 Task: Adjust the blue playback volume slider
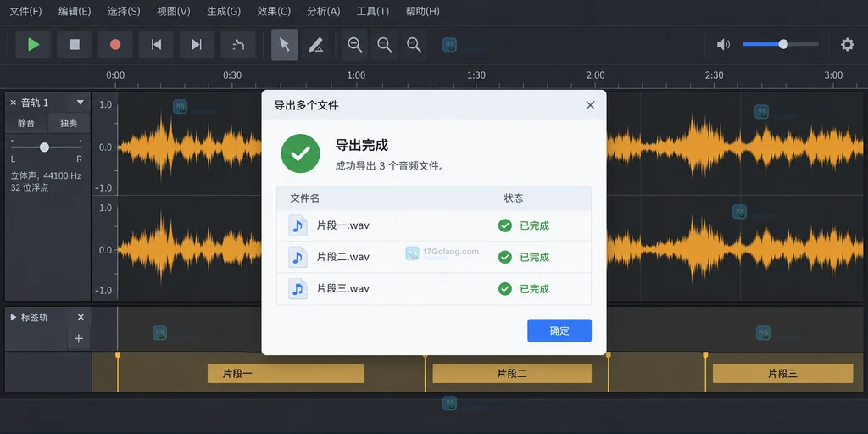pos(781,44)
